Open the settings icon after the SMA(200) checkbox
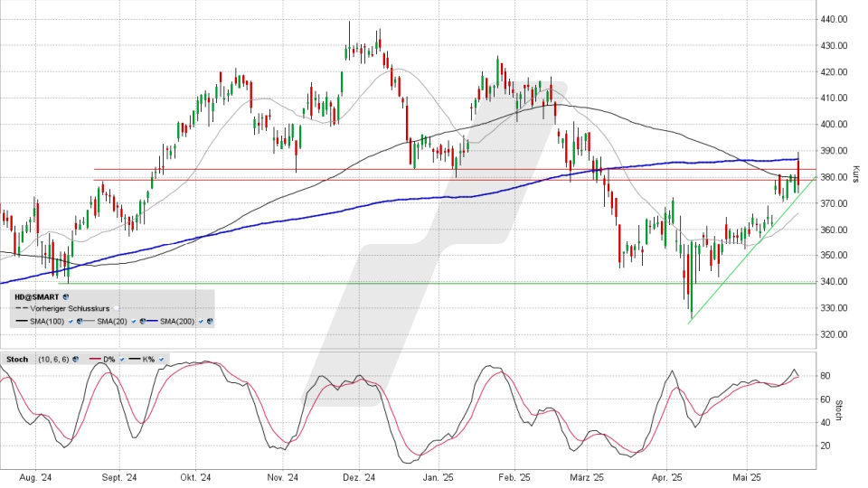The height and width of the screenshot is (488, 868). tap(210, 321)
